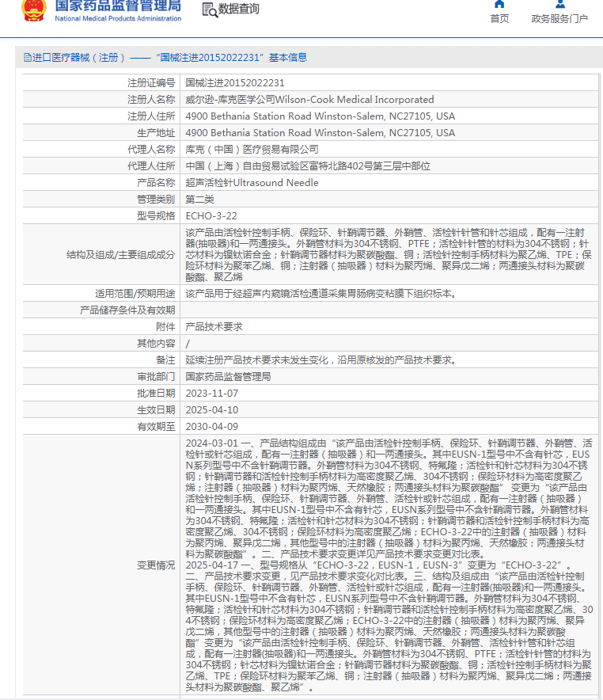Open the 政务服务门户 link
Viewport: 603px width, 700px height.
click(559, 19)
